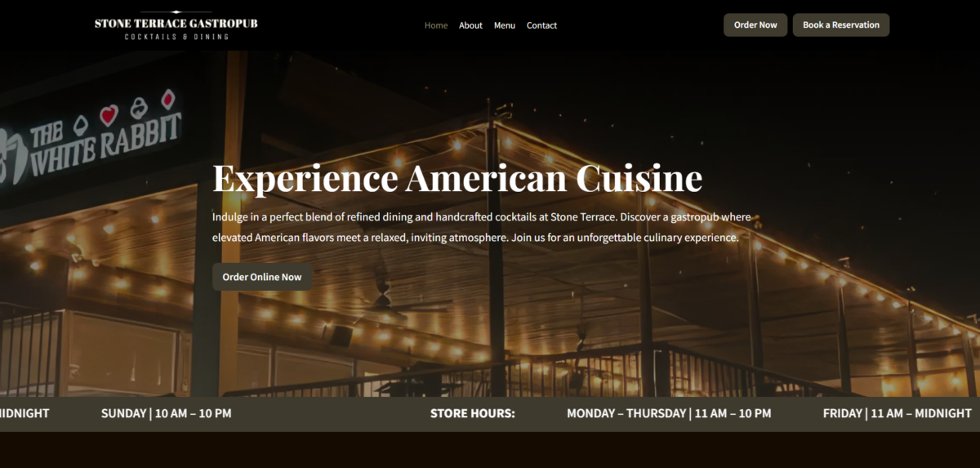The width and height of the screenshot is (980, 468).
Task: Click the hero description paragraph about Stone Terrace
Action: pyautogui.click(x=482, y=227)
